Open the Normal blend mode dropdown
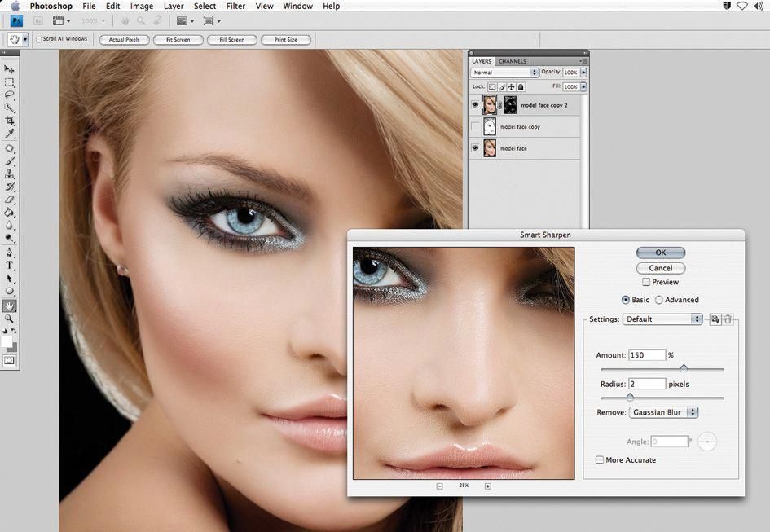Viewport: 770px width, 532px height. [x=505, y=73]
